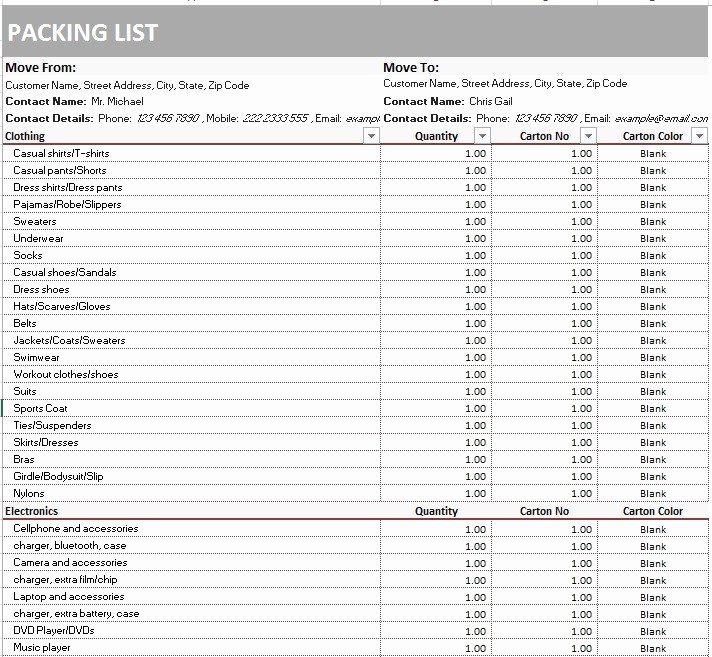Click the Laptop and accessories cell
The image size is (712, 657).
pyautogui.click(x=192, y=597)
